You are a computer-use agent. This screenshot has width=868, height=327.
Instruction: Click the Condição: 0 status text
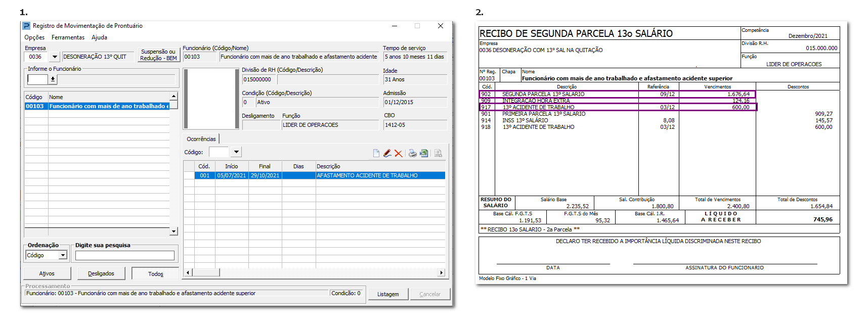point(346,293)
